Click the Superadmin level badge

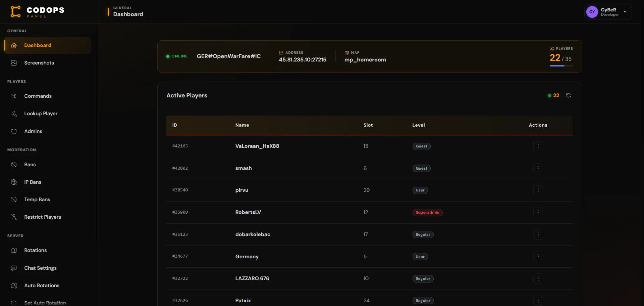point(427,212)
